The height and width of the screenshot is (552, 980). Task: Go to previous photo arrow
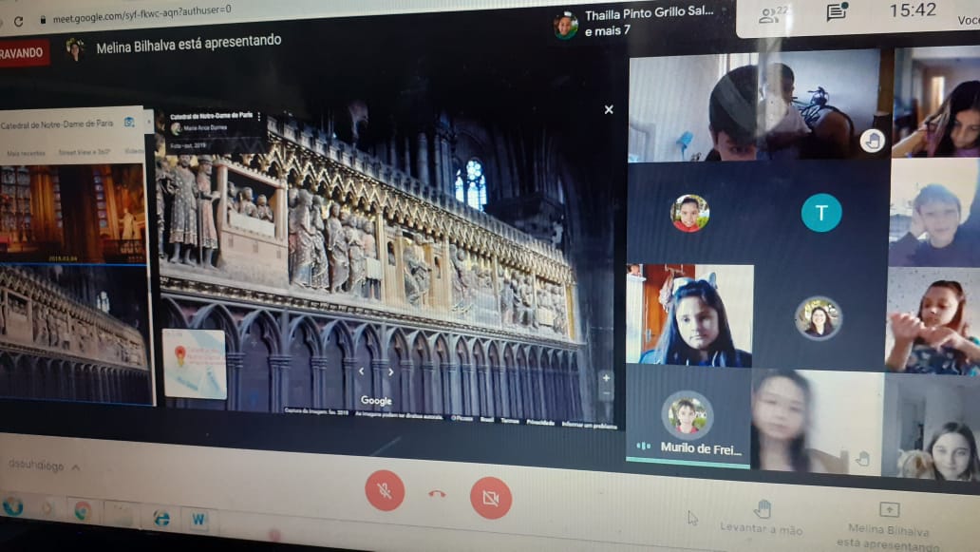click(x=361, y=372)
